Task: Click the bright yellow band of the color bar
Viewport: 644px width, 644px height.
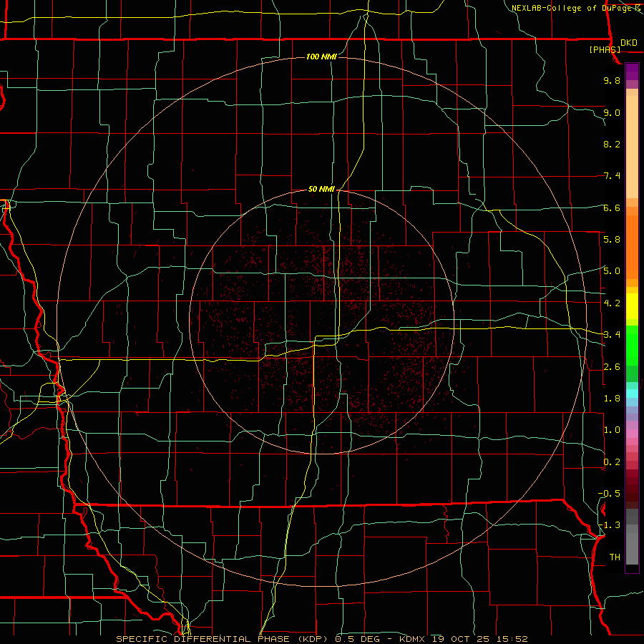Action: [632, 306]
